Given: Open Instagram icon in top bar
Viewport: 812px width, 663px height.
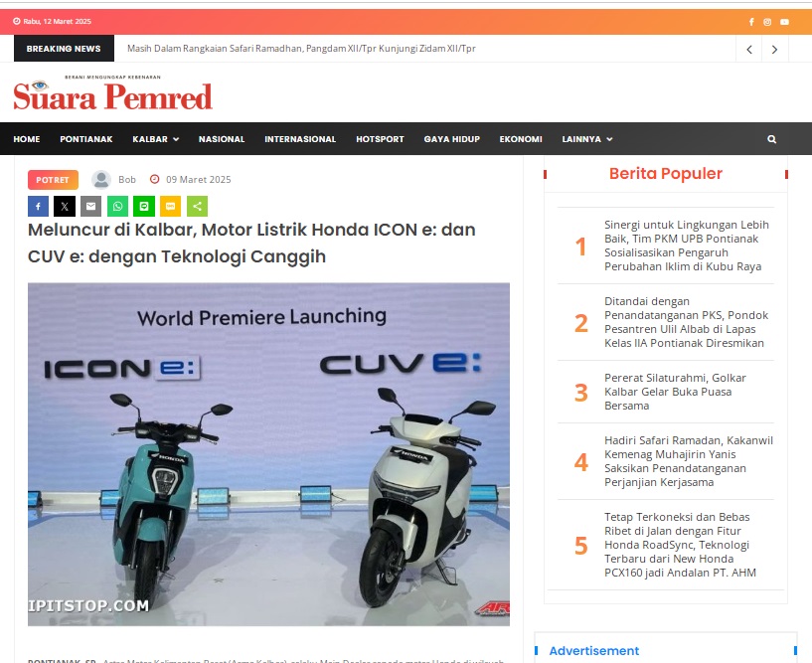Looking at the screenshot, I should coord(767,22).
